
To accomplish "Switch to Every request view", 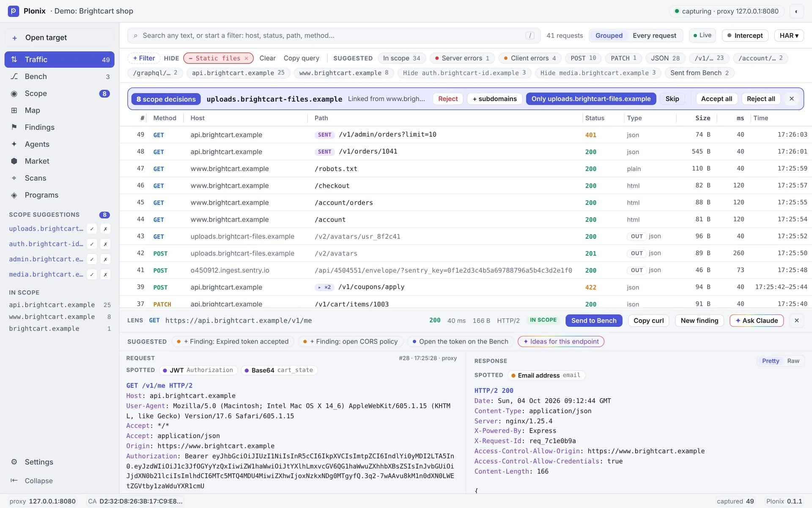I will point(654,36).
